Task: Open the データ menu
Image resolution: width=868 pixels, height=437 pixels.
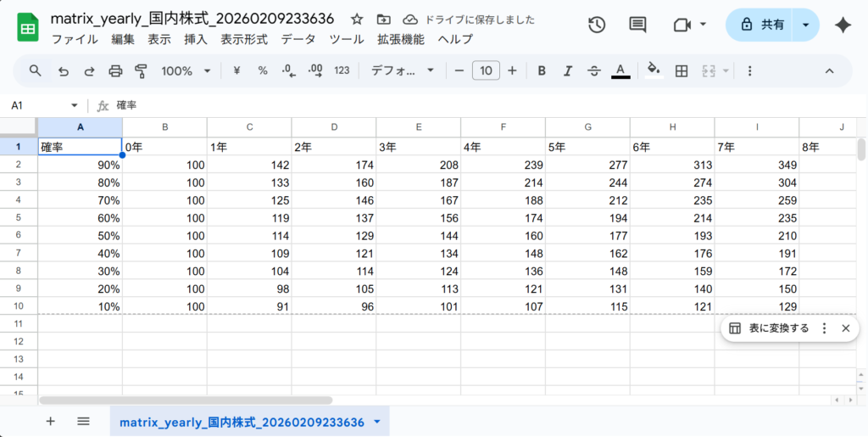Action: (x=298, y=39)
